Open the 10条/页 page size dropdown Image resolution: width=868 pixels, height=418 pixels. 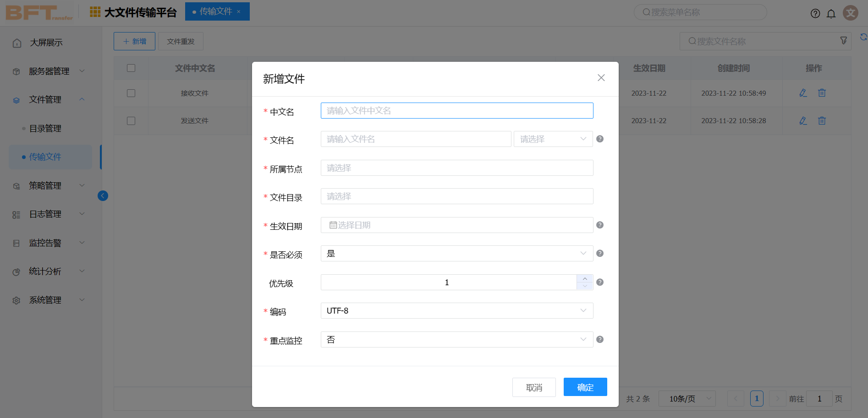pyautogui.click(x=687, y=398)
